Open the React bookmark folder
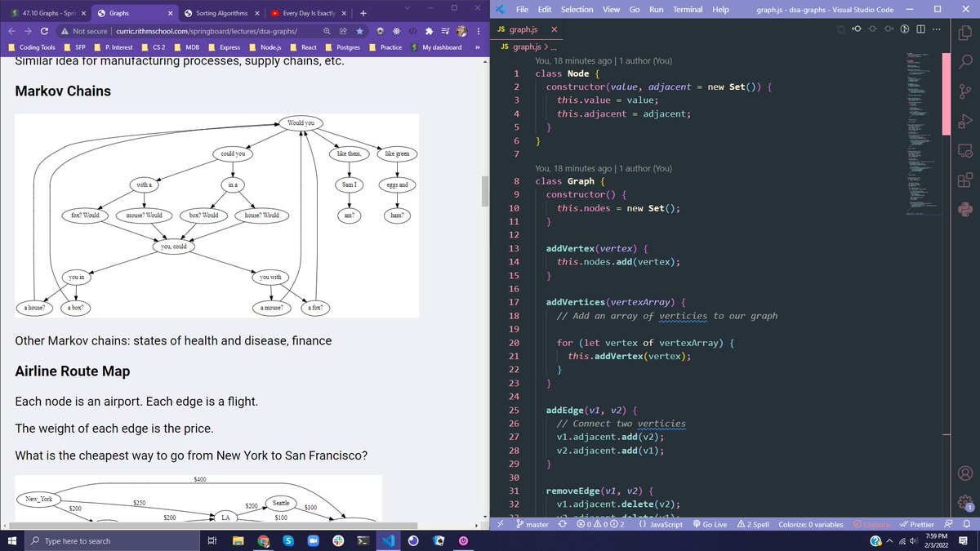The height and width of the screenshot is (551, 980). click(x=302, y=47)
